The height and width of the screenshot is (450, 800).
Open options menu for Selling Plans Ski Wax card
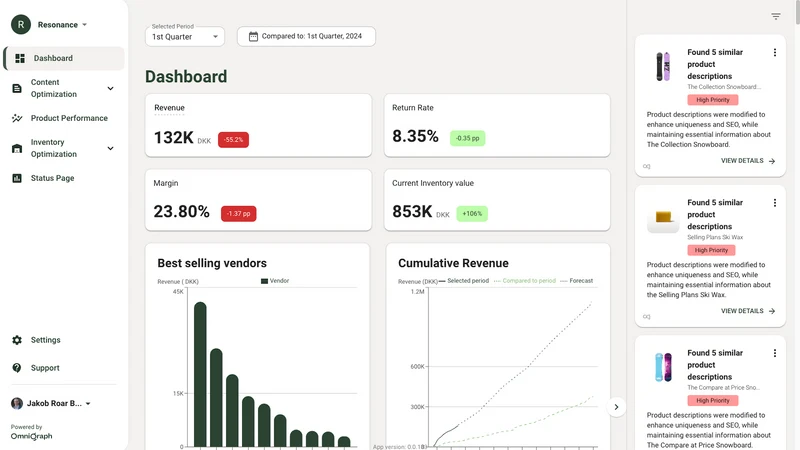(x=774, y=203)
